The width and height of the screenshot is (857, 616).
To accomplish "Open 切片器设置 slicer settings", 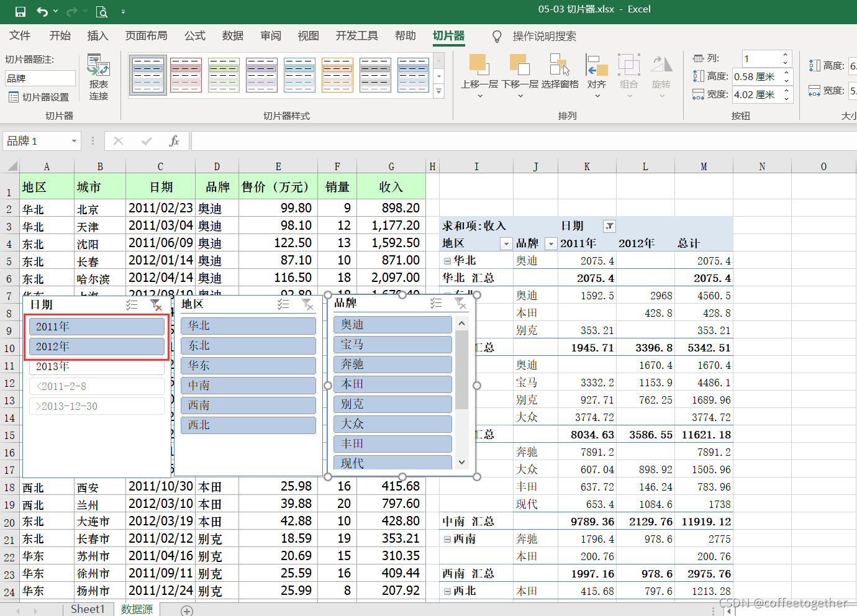I will tap(39, 97).
